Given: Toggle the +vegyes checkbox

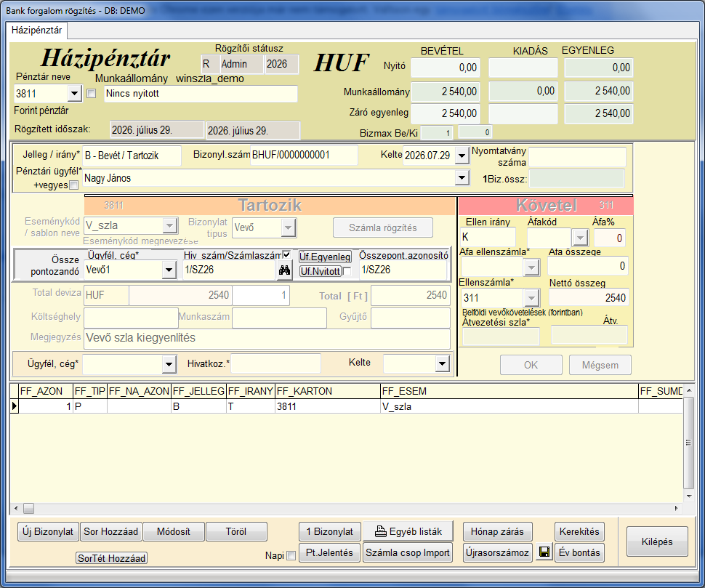Looking at the screenshot, I should (x=73, y=185).
